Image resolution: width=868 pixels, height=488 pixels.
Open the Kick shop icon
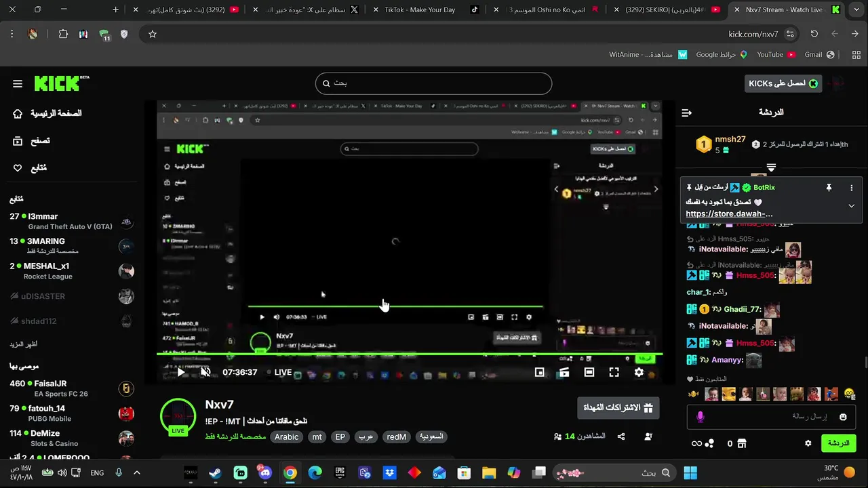tap(741, 443)
